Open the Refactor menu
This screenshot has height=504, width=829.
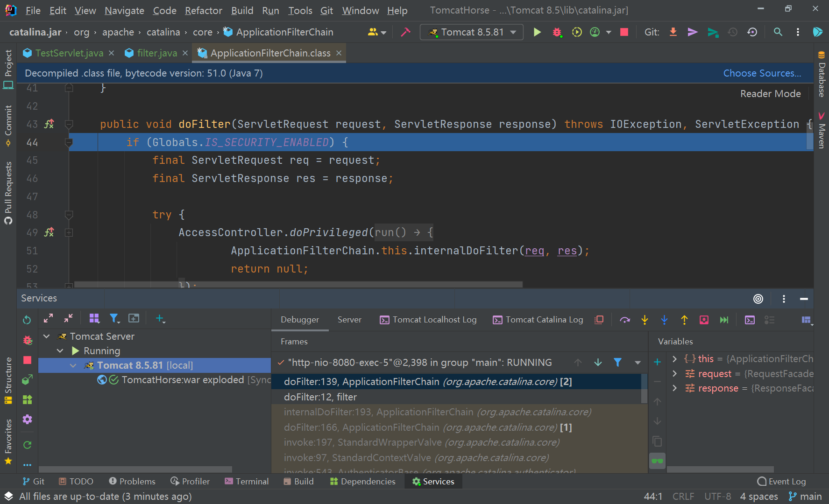204,10
